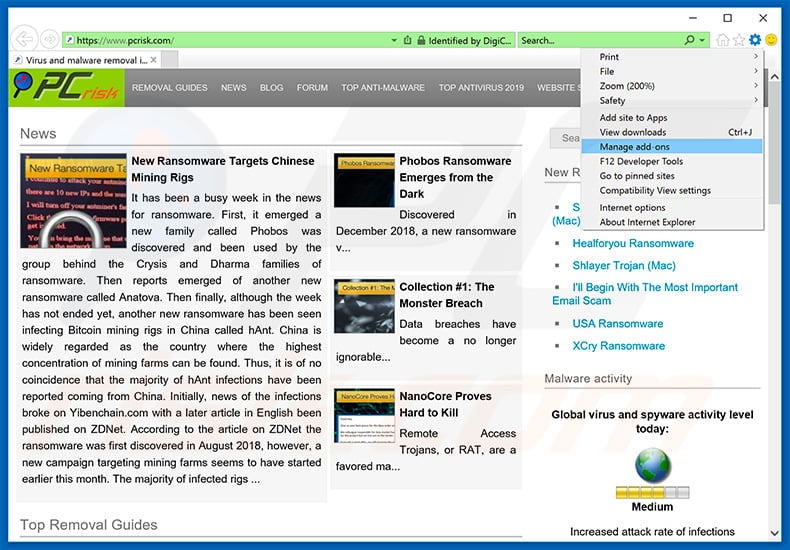Choose Add site to Apps
This screenshot has width=790, height=550.
(672, 118)
